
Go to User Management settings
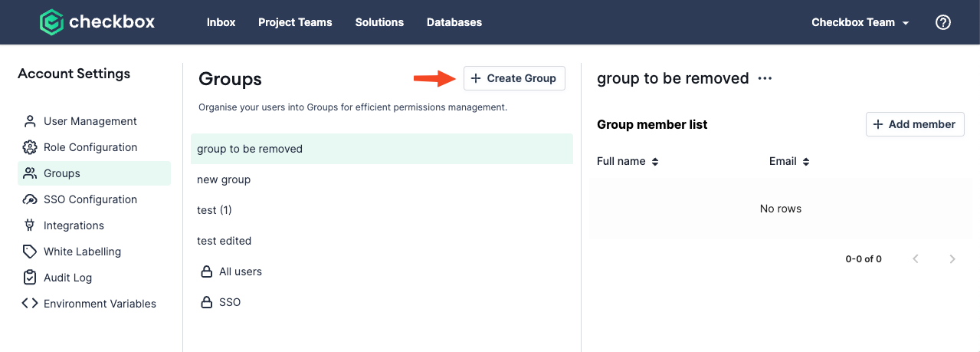click(94, 121)
